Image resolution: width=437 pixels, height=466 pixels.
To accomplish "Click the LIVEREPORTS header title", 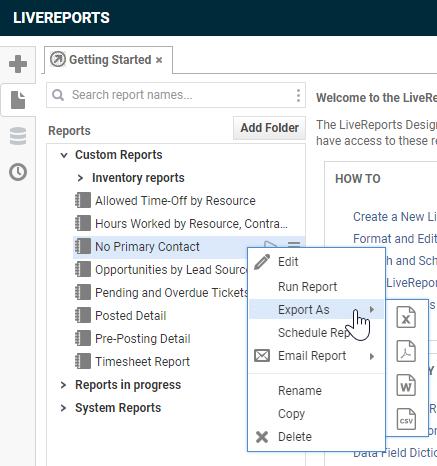I will tap(61, 18).
